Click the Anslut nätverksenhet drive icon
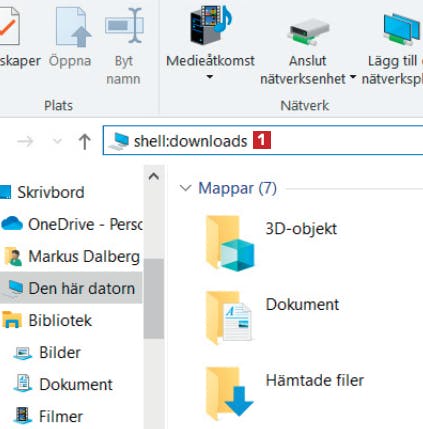This screenshot has width=423, height=429. tap(309, 32)
